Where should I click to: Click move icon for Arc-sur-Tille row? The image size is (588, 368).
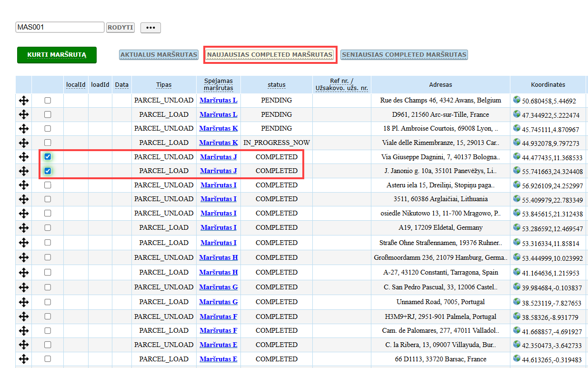[x=24, y=115]
